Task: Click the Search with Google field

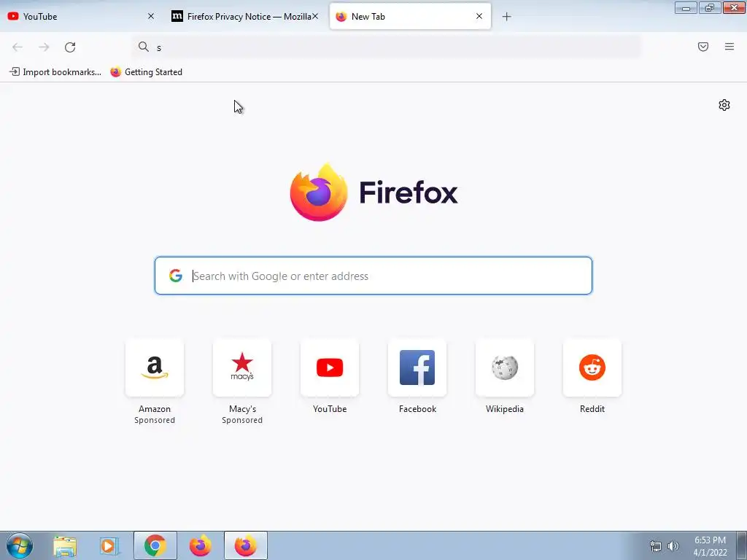Action: point(373,276)
